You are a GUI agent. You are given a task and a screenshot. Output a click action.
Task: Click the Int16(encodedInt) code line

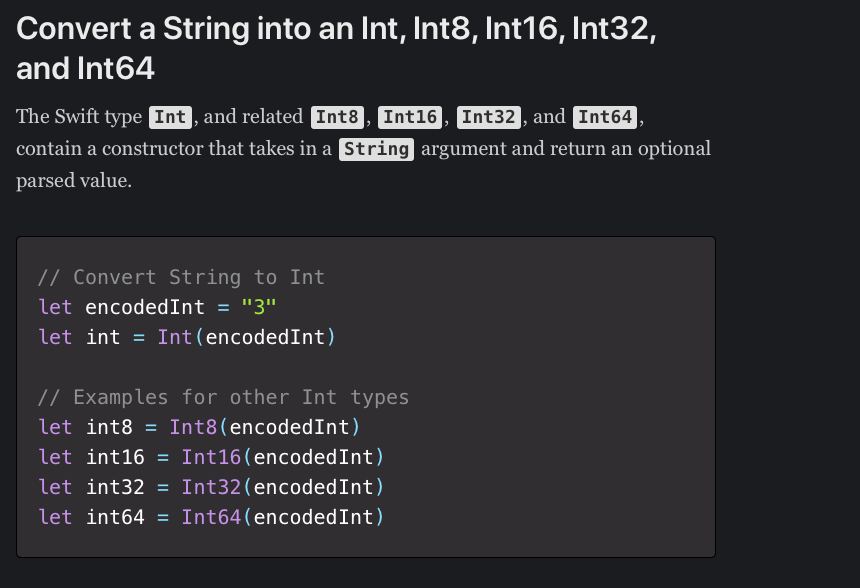click(211, 457)
